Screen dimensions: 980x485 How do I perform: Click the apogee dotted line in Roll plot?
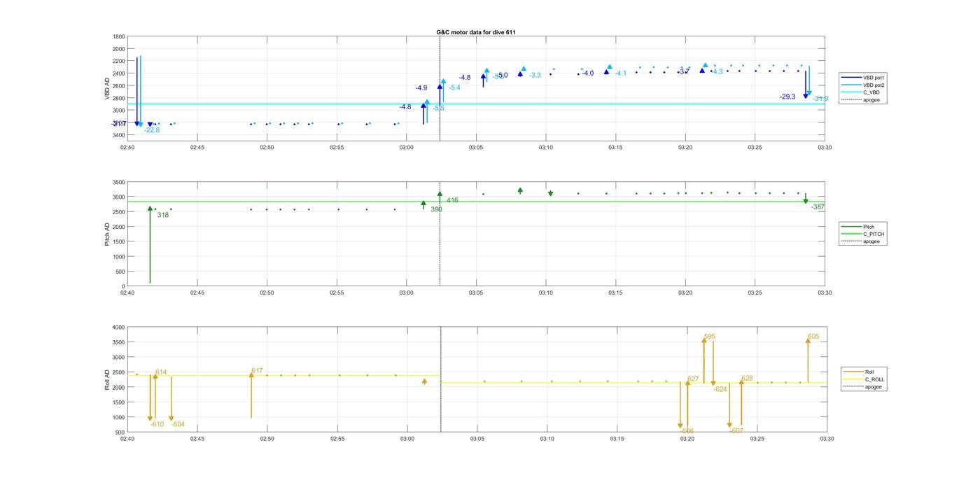click(x=440, y=379)
